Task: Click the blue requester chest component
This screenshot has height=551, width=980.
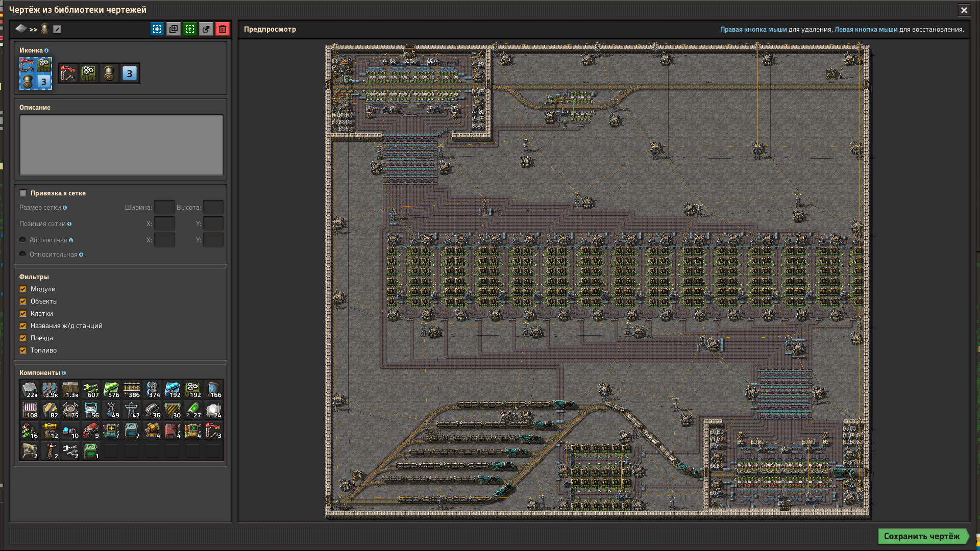Action: 132,431
